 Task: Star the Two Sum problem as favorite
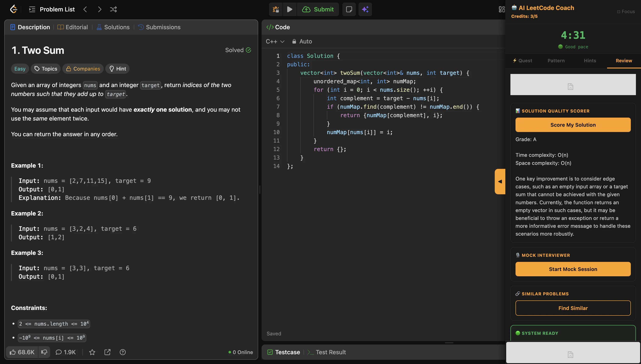point(92,352)
